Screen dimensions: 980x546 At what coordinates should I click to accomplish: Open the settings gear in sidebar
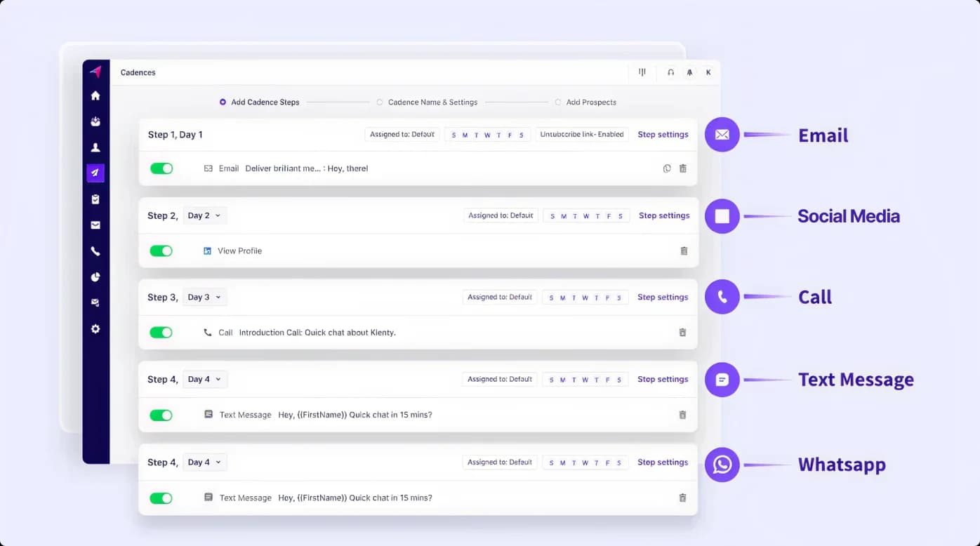coord(95,328)
